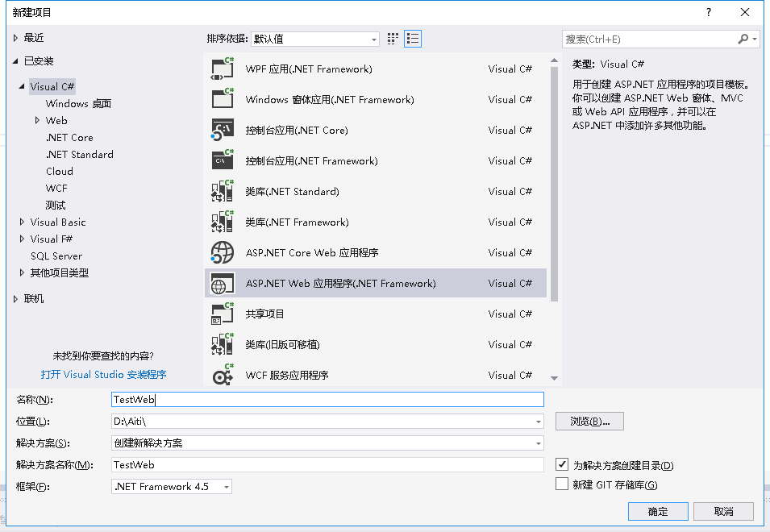Select Windows 窗体应用(.NET Framework) template text

(330, 100)
